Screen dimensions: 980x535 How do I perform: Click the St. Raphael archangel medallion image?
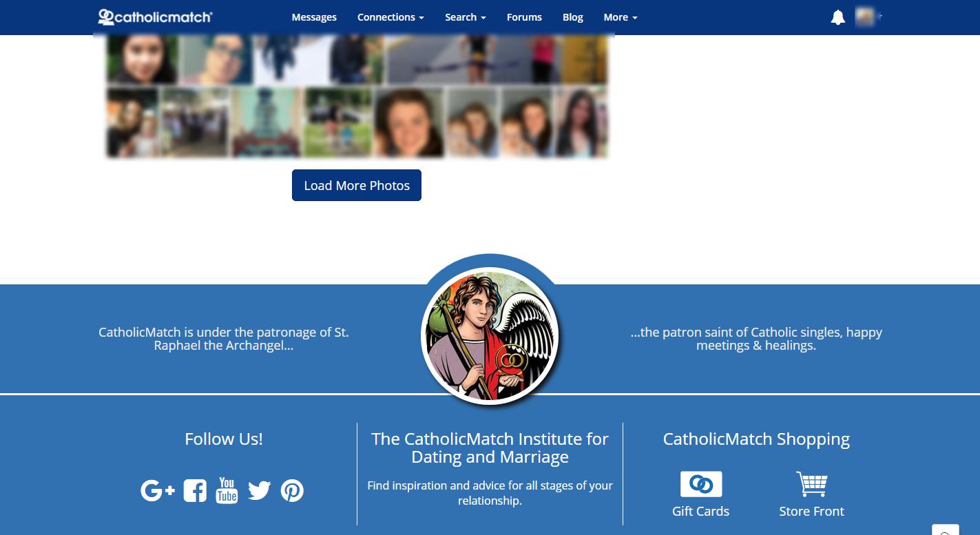[x=490, y=336]
